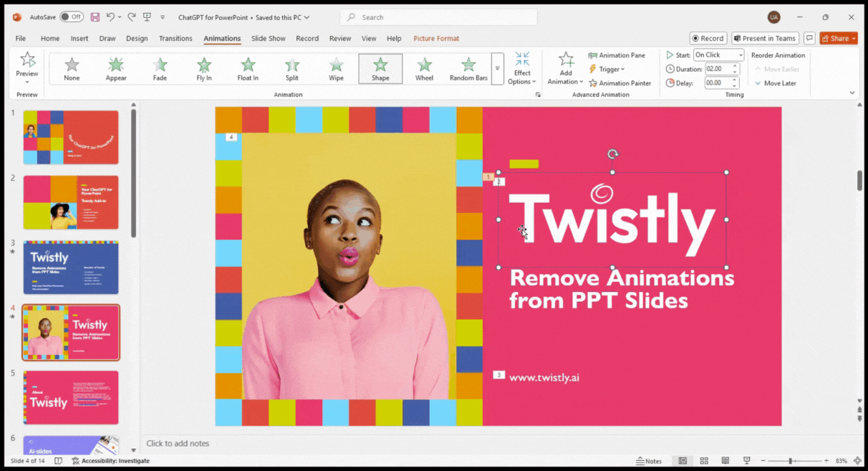868x471 pixels.
Task: Switch to Slide Sorter view
Action: point(704,461)
